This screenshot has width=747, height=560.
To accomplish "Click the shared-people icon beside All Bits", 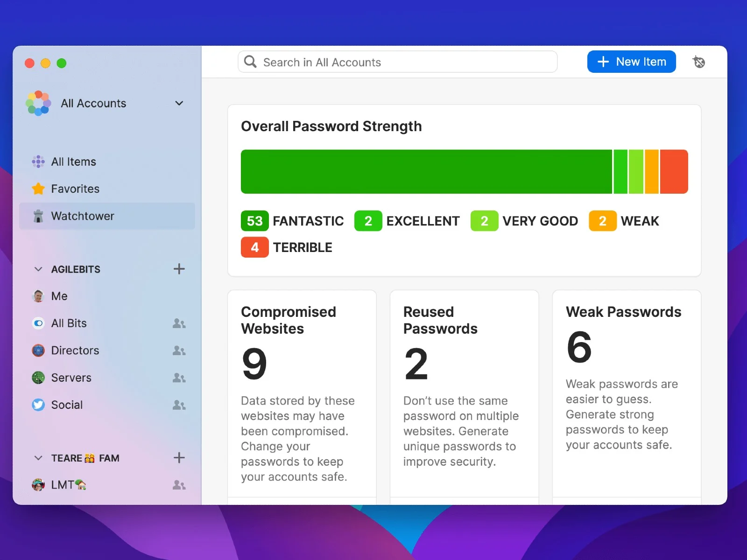I will pyautogui.click(x=179, y=323).
